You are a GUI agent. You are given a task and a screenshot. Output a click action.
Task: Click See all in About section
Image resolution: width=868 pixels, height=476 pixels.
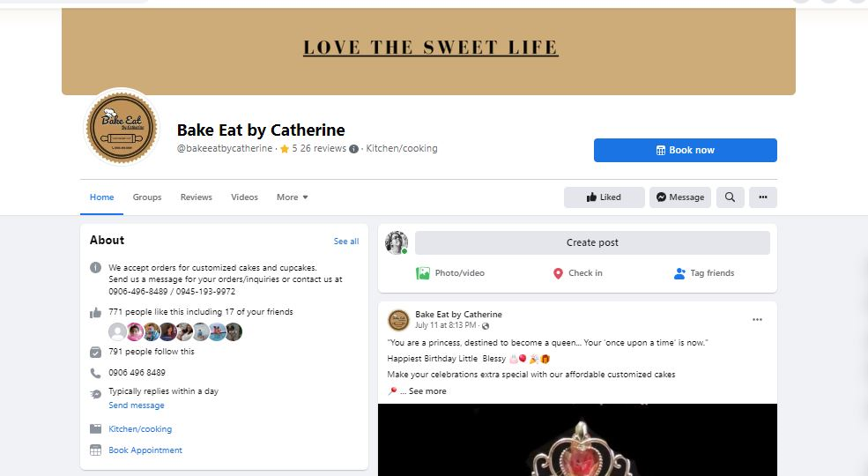[x=345, y=241]
